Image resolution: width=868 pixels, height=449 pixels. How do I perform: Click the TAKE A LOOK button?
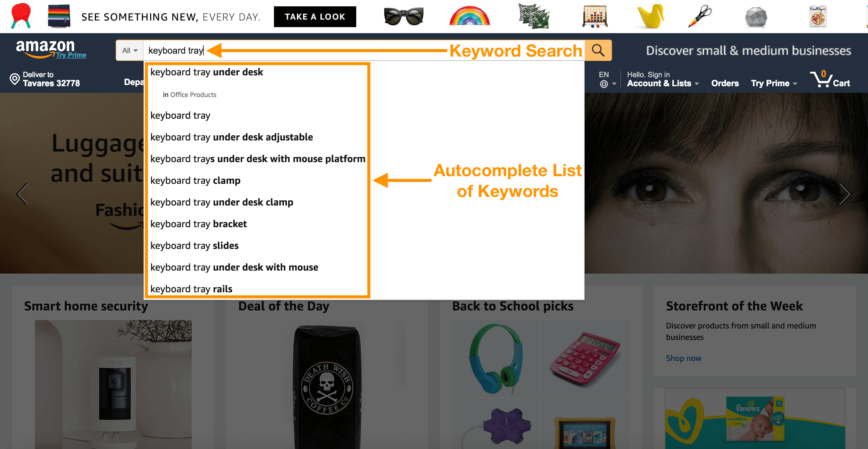coord(315,17)
